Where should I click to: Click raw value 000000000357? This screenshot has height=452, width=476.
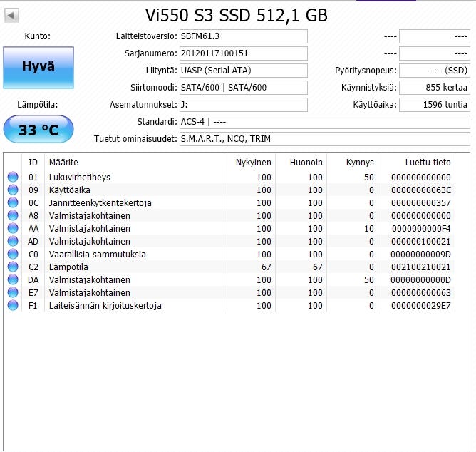pyautogui.click(x=421, y=203)
